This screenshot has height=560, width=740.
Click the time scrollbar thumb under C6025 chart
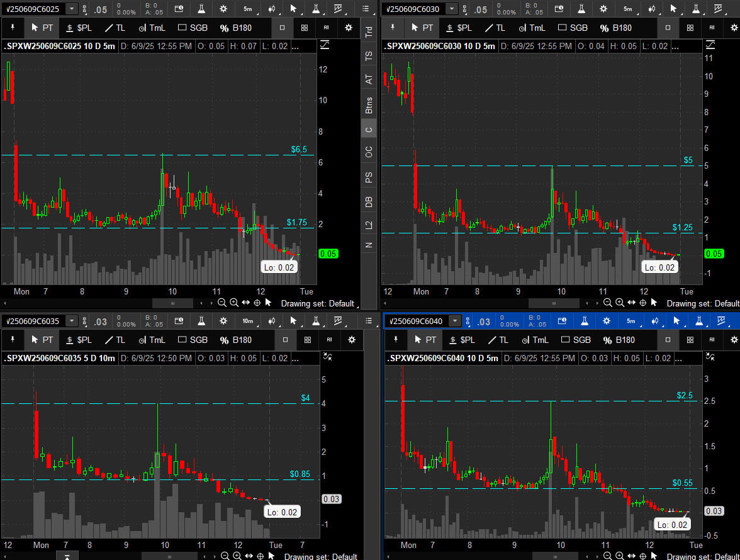[172, 303]
